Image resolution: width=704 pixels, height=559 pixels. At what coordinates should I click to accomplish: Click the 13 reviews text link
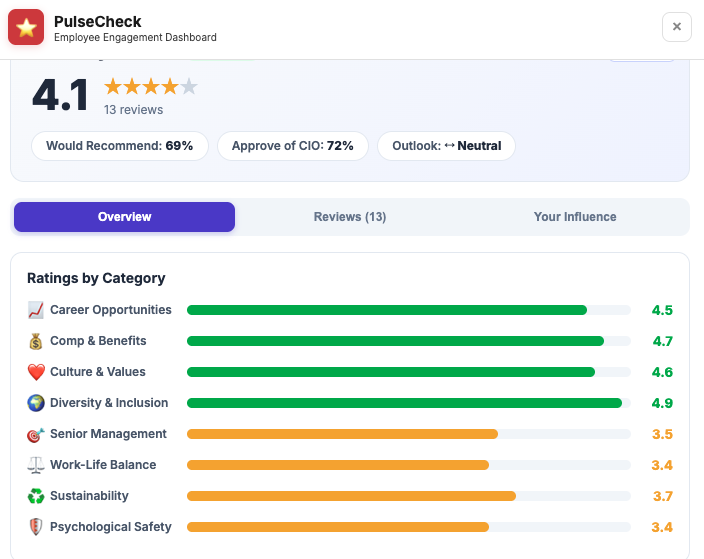click(x=133, y=110)
